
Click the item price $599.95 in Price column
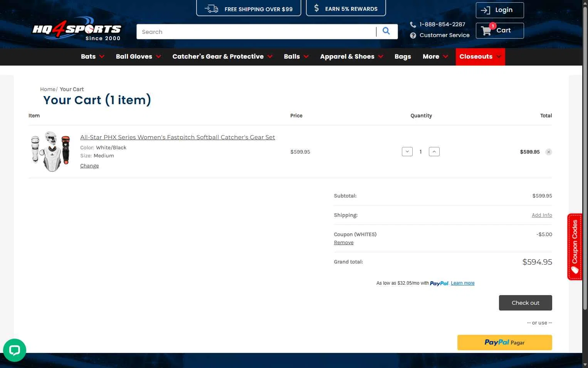point(300,152)
